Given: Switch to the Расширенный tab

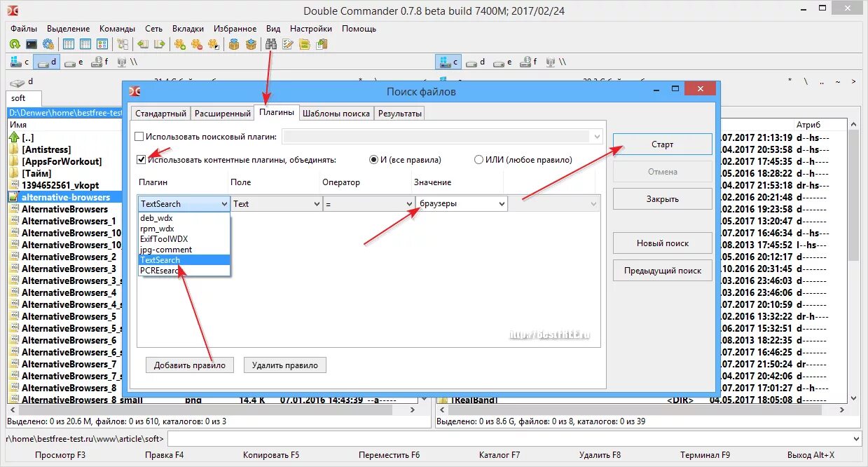Looking at the screenshot, I should click(x=223, y=113).
